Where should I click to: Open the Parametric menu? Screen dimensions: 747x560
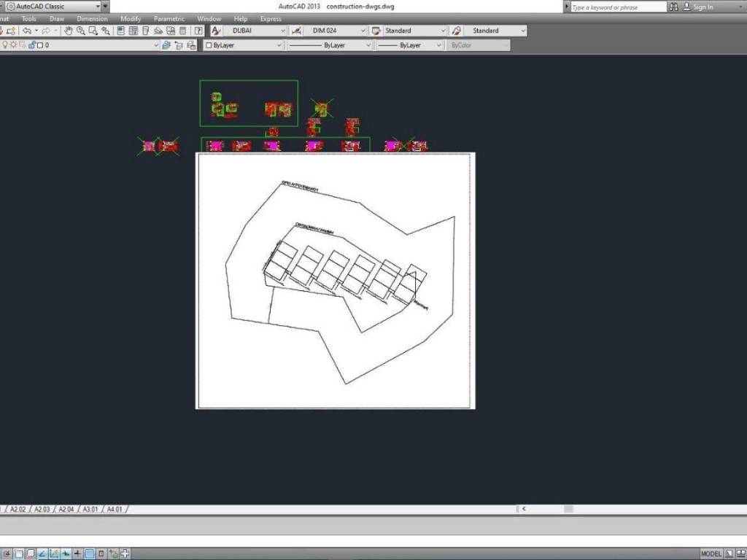(x=169, y=19)
